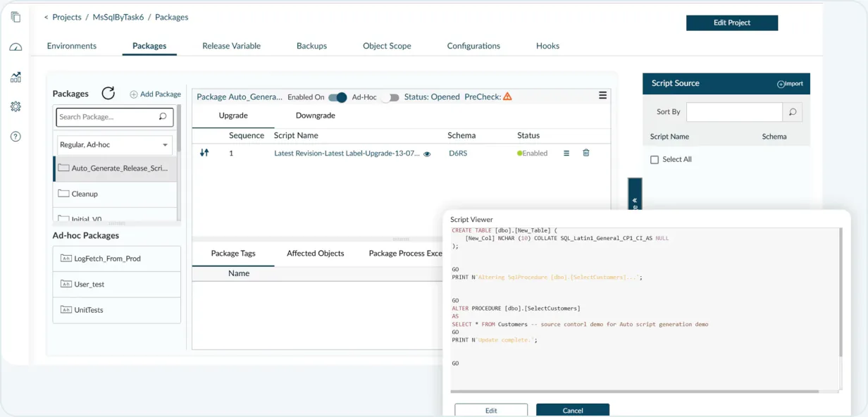
Task: Open the Latest Revision-Latest Label-Upgrade script link
Action: pyautogui.click(x=347, y=153)
